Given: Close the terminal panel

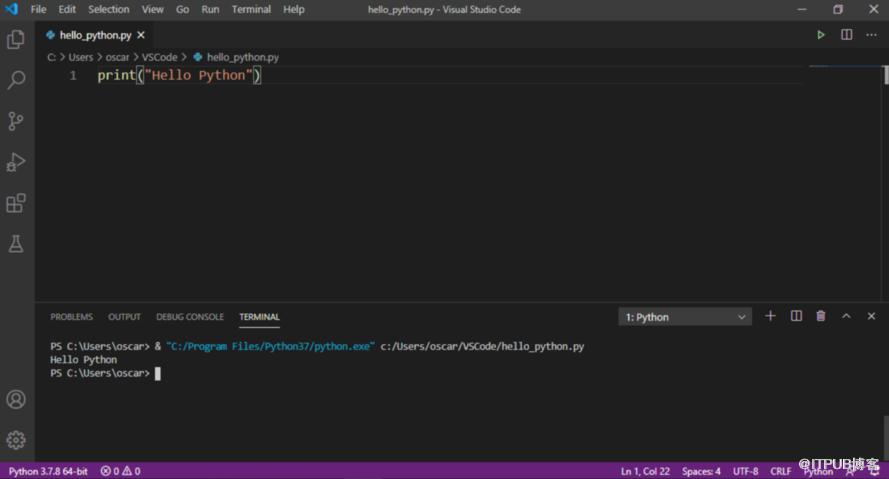Looking at the screenshot, I should [x=871, y=316].
